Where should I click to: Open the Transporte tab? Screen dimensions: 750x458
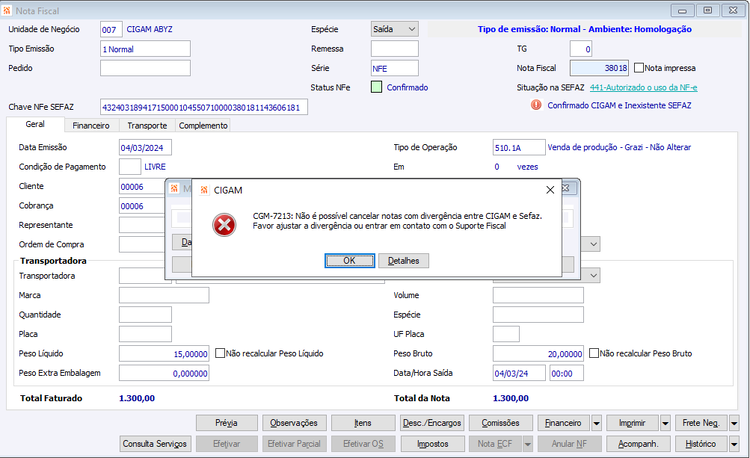click(147, 126)
